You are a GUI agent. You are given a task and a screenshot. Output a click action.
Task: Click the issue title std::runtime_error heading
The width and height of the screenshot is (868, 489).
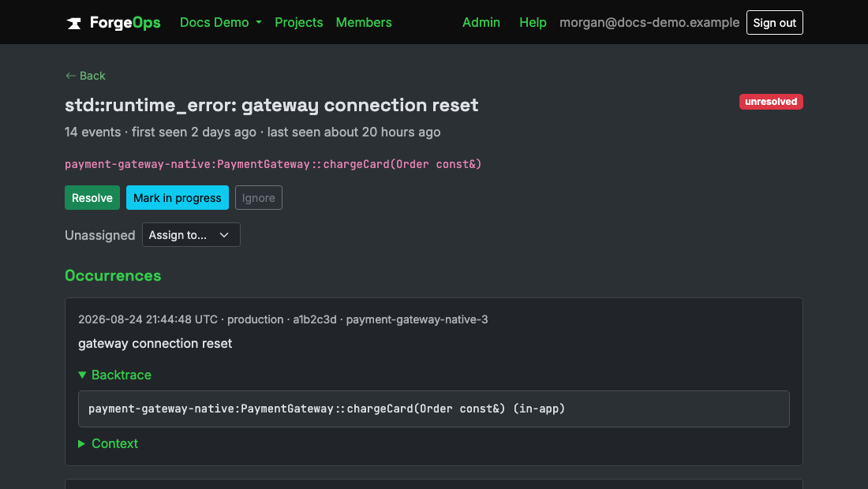click(x=271, y=105)
